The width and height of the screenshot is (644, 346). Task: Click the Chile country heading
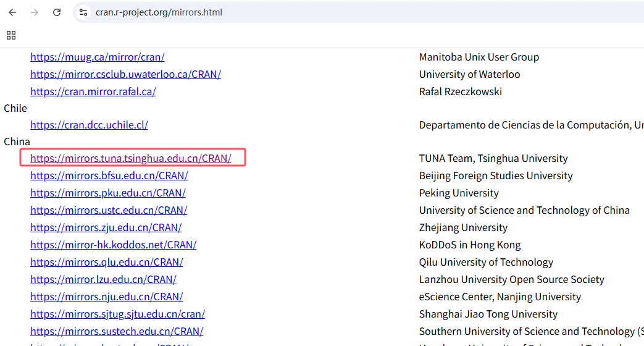(x=15, y=108)
